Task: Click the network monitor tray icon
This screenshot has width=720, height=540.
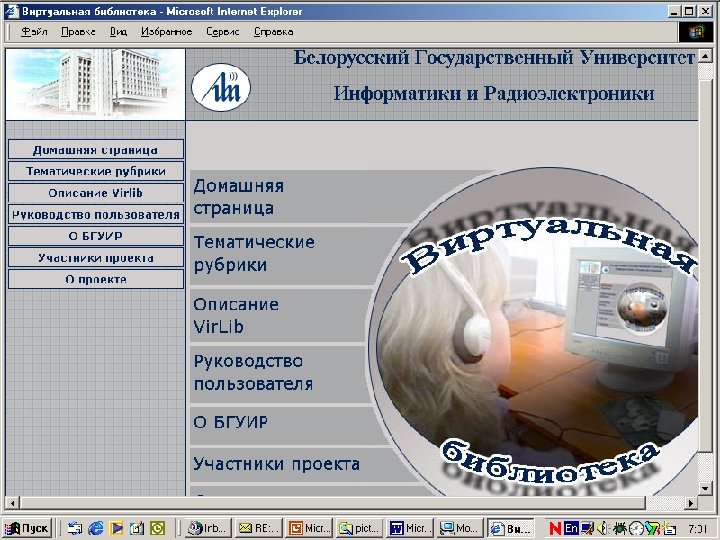Action: tap(587, 529)
